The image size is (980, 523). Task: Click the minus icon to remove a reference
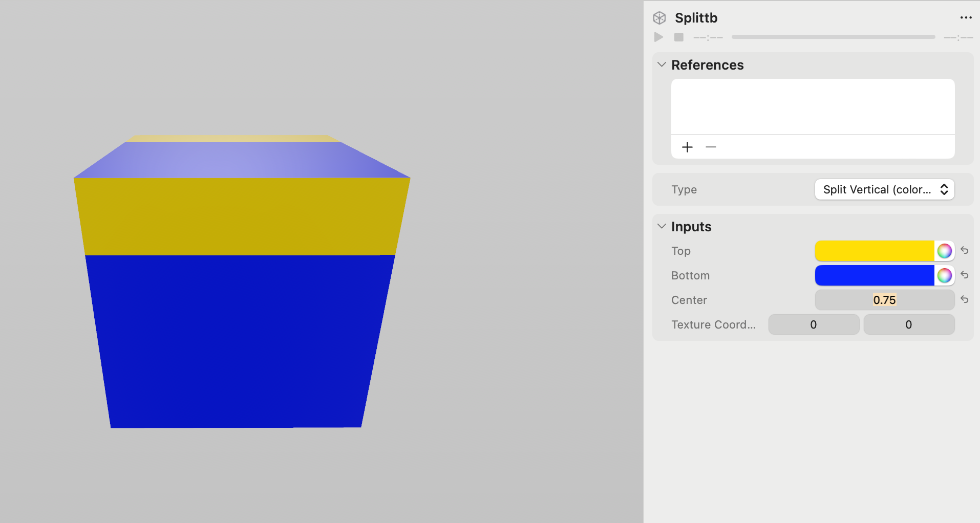pos(711,147)
